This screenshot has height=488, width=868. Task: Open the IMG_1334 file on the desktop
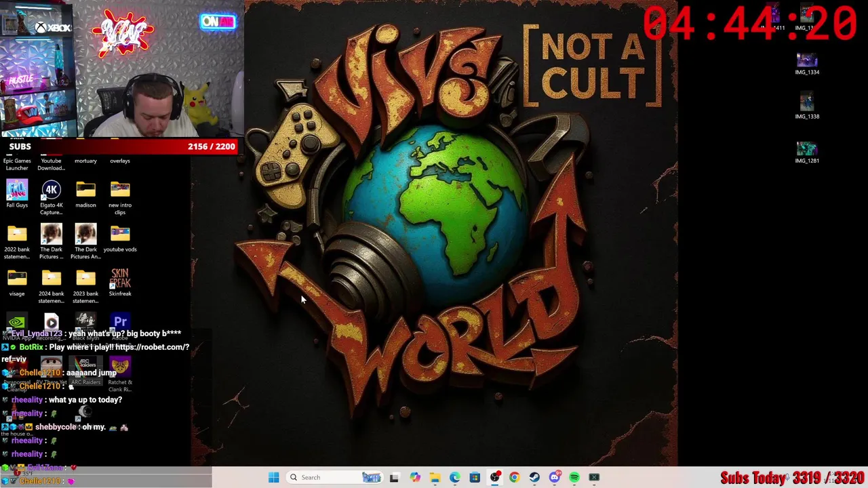[x=807, y=64]
